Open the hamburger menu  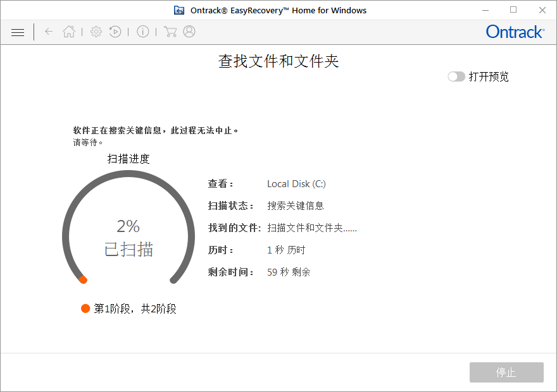tap(18, 32)
